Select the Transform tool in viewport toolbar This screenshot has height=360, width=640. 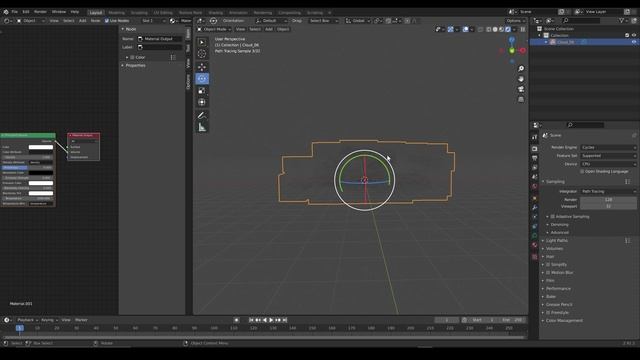[x=202, y=102]
